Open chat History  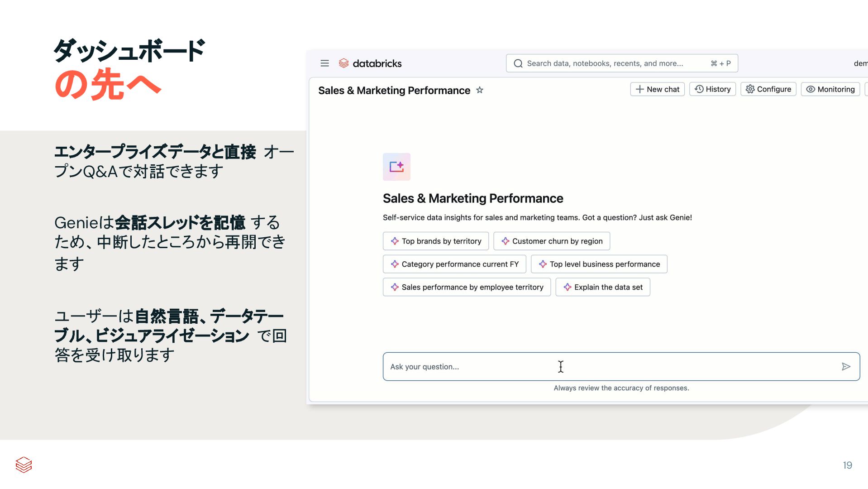coord(713,89)
